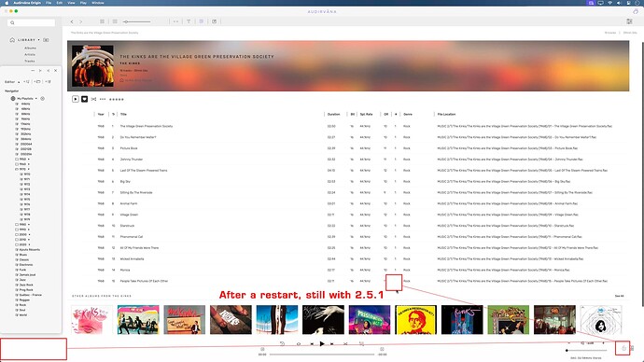Open the View menu
644x362 pixels.
[x=71, y=3]
